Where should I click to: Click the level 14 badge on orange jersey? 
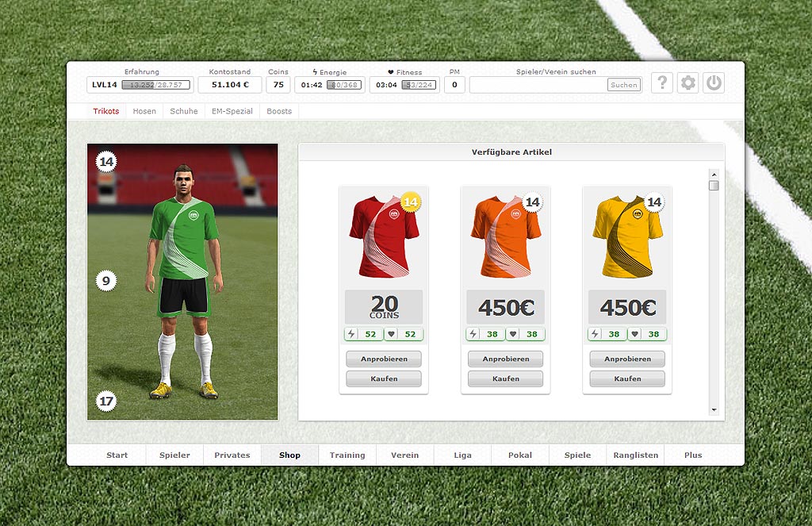click(532, 202)
